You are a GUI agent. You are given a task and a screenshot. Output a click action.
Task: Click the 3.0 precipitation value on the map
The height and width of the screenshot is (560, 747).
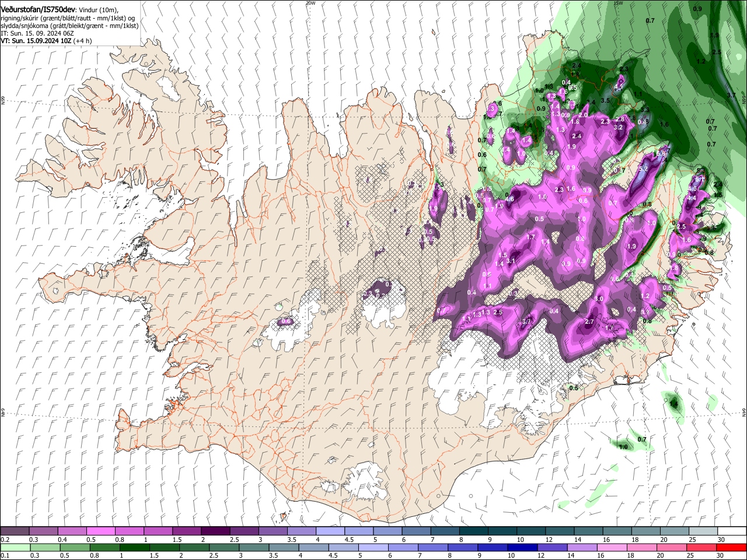(x=599, y=299)
